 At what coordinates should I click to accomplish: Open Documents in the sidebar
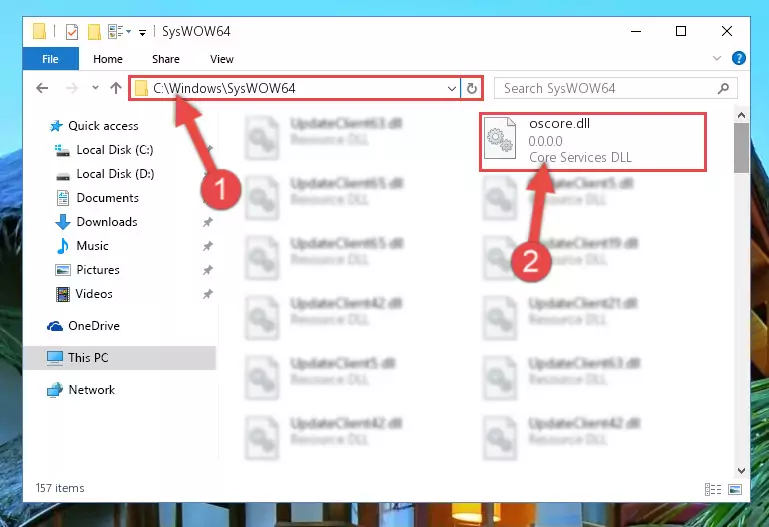tap(107, 198)
